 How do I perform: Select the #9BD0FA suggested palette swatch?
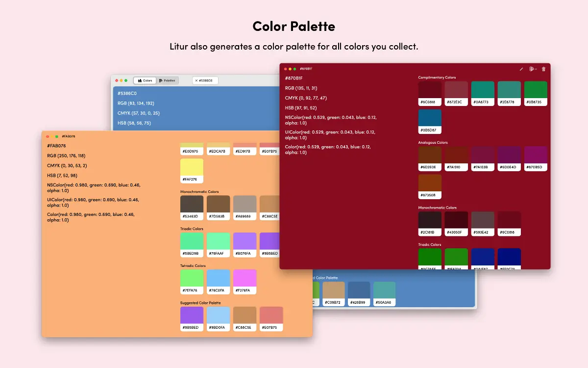(218, 319)
